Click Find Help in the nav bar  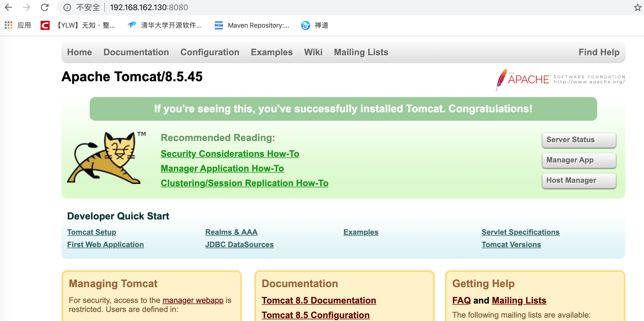pyautogui.click(x=599, y=52)
